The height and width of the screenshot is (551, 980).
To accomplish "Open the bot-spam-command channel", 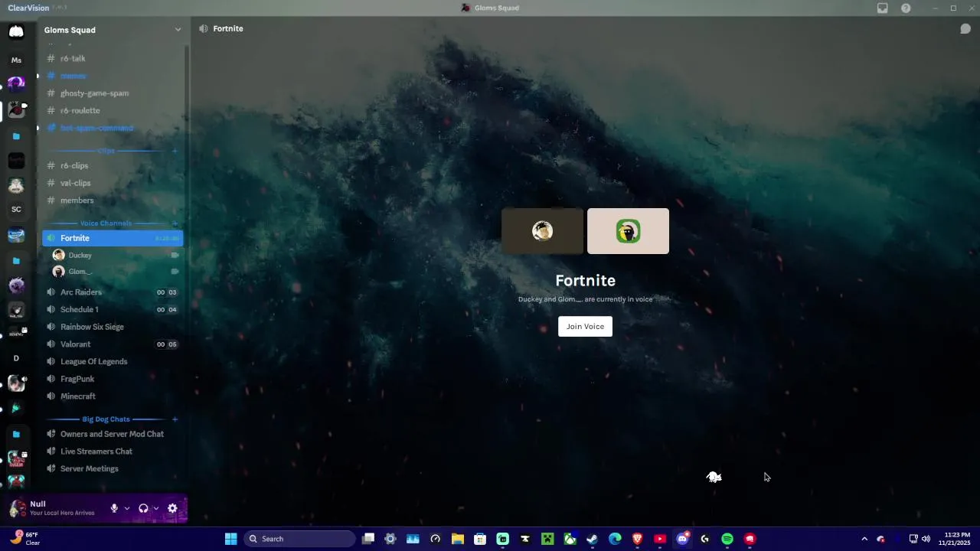I will coord(113,128).
